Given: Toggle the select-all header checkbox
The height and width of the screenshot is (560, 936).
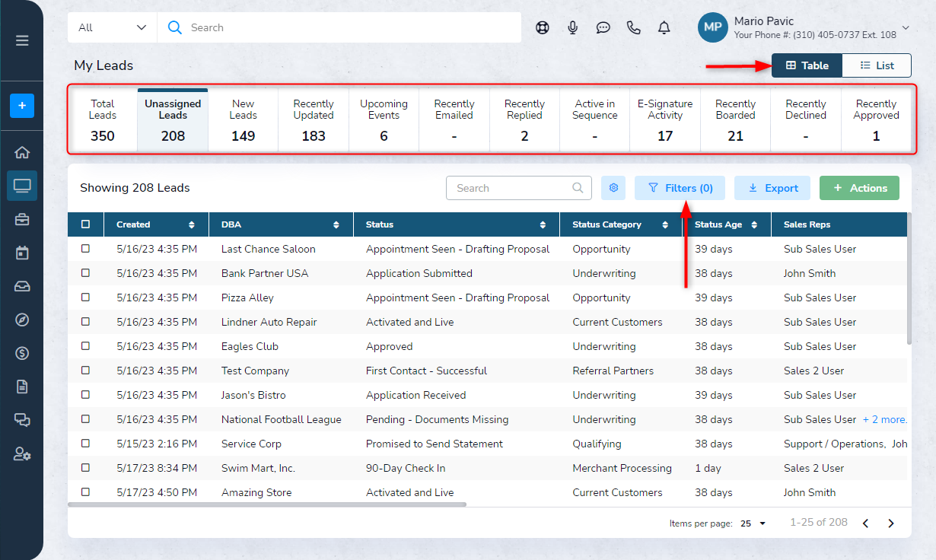Looking at the screenshot, I should pos(85,224).
